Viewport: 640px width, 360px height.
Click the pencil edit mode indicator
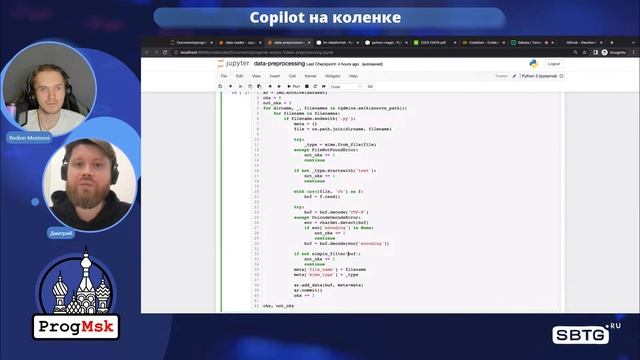pos(514,76)
